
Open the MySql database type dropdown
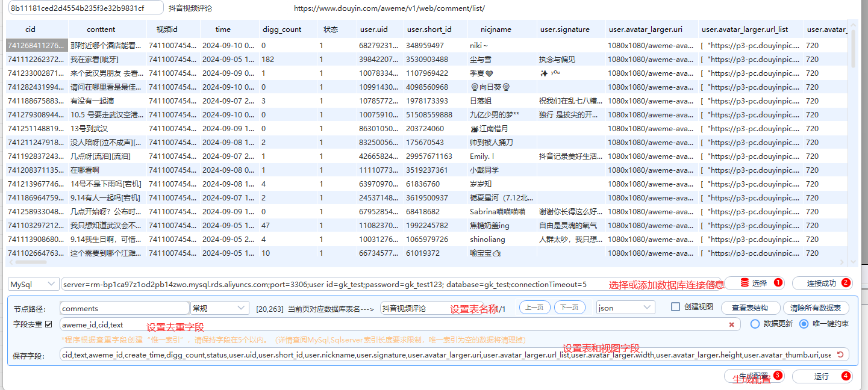[x=34, y=283]
